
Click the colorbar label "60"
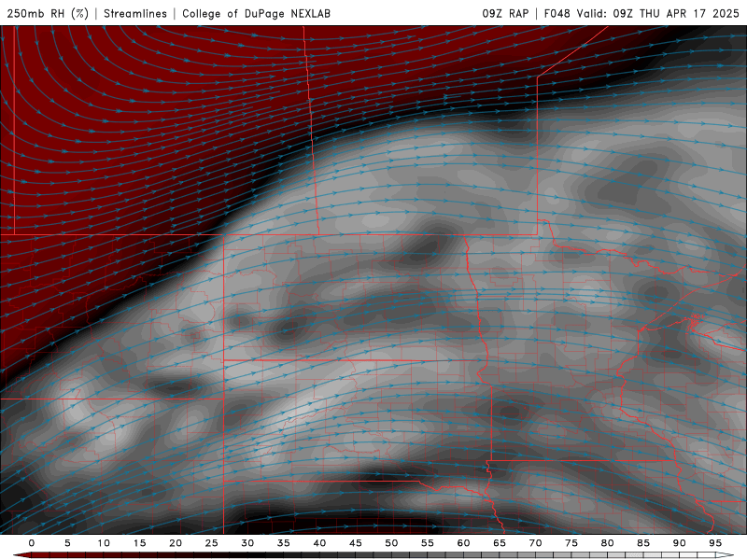click(463, 543)
